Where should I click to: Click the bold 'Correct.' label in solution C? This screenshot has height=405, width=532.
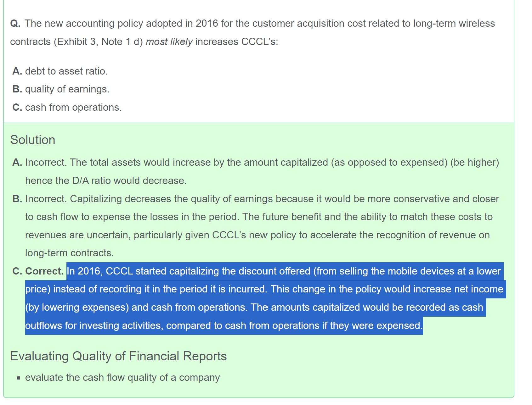[x=44, y=271]
